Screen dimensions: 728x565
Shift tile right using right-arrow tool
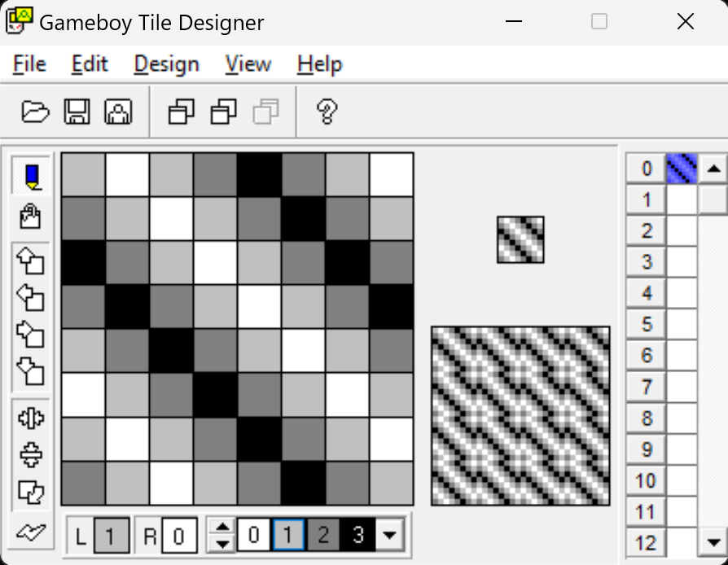click(31, 335)
